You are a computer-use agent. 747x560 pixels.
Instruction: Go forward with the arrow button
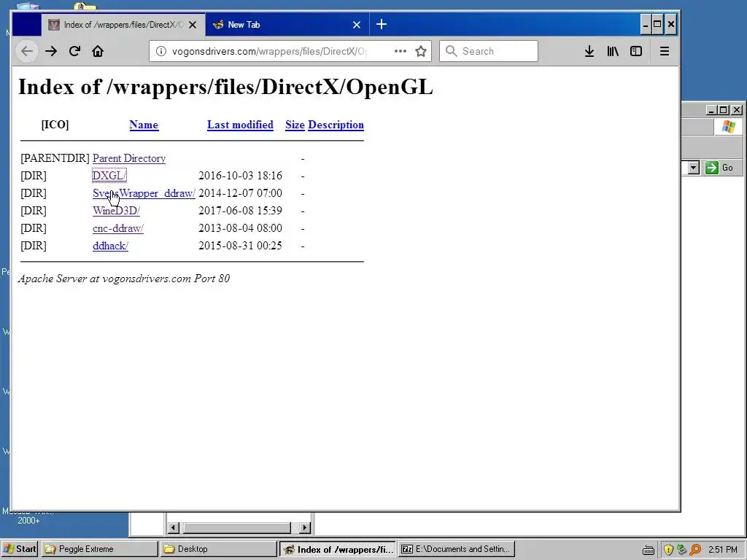(x=51, y=51)
